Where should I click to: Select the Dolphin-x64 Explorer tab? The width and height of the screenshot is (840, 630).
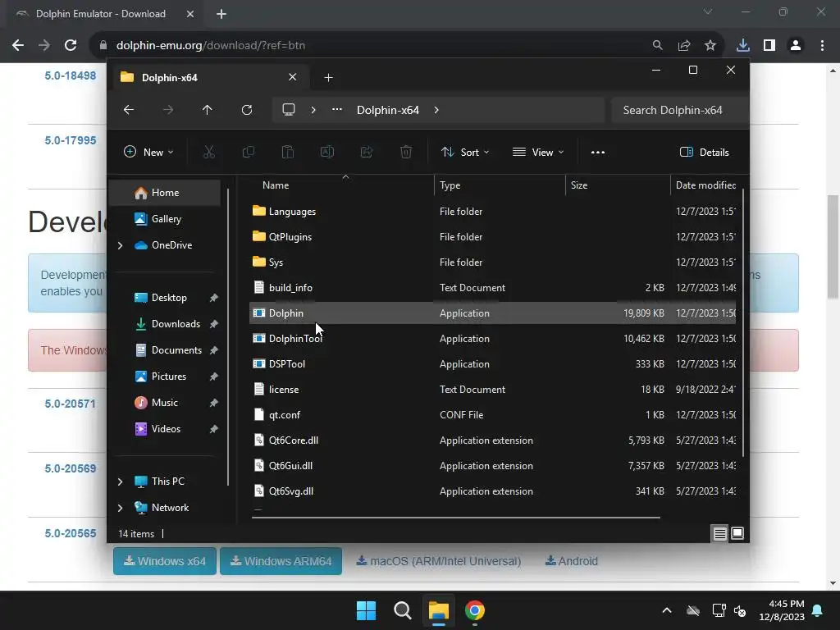[x=209, y=78]
